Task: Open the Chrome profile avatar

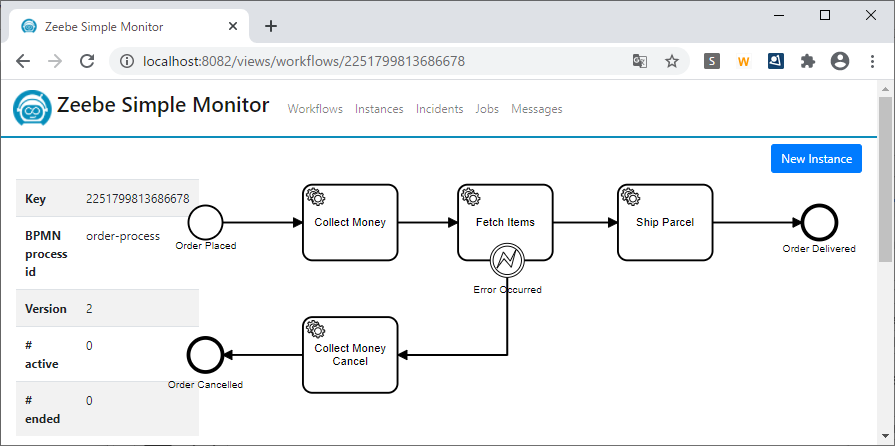Action: [x=840, y=61]
